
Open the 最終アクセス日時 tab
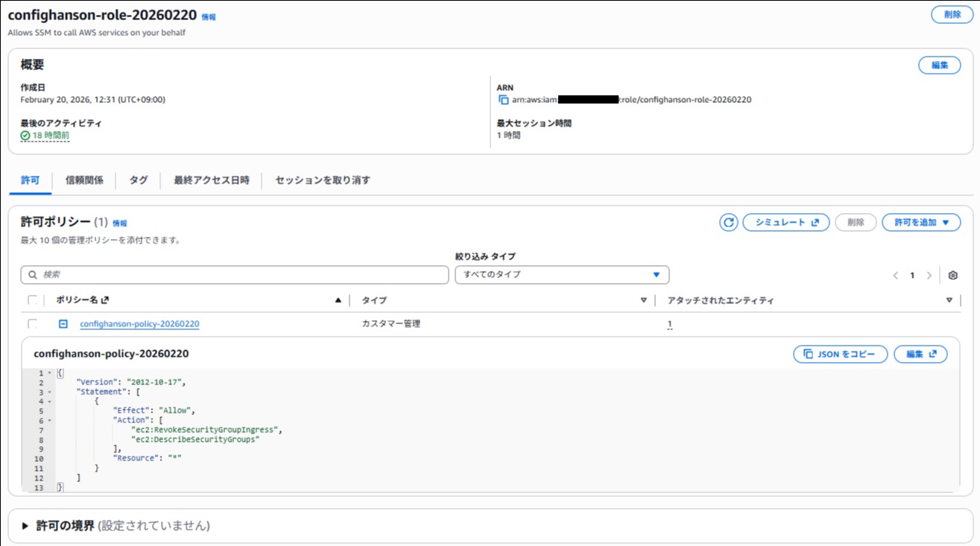tap(212, 180)
